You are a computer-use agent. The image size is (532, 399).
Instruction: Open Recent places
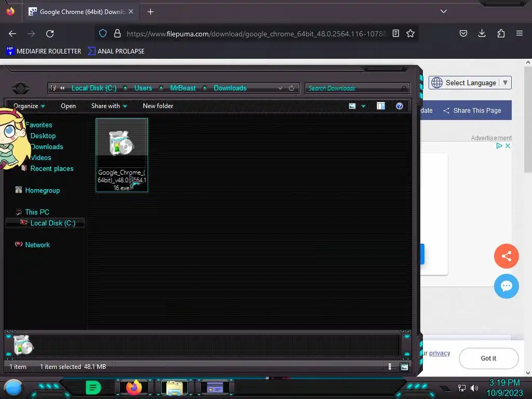pos(51,168)
